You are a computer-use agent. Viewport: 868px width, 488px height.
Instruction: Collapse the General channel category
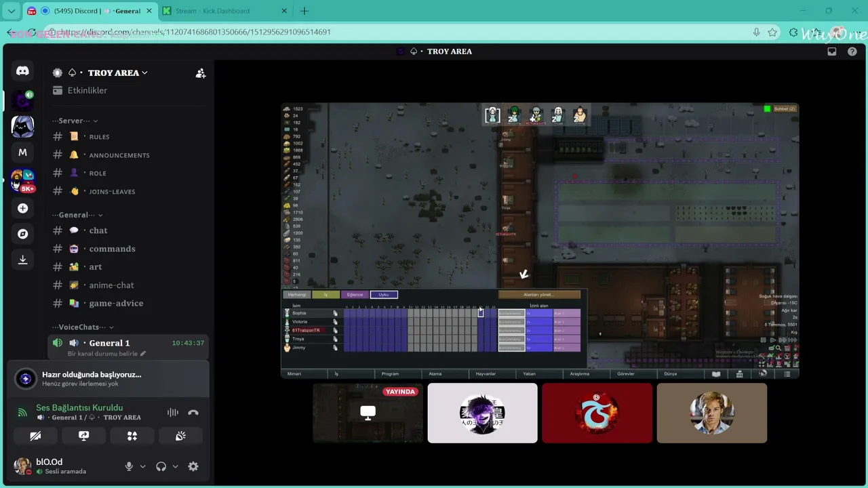click(x=79, y=215)
